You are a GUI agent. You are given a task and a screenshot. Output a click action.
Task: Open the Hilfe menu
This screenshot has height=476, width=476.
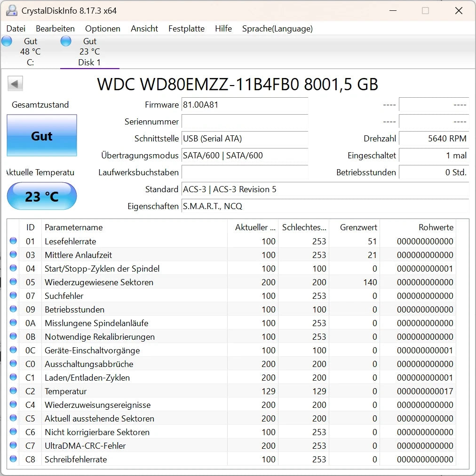223,29
